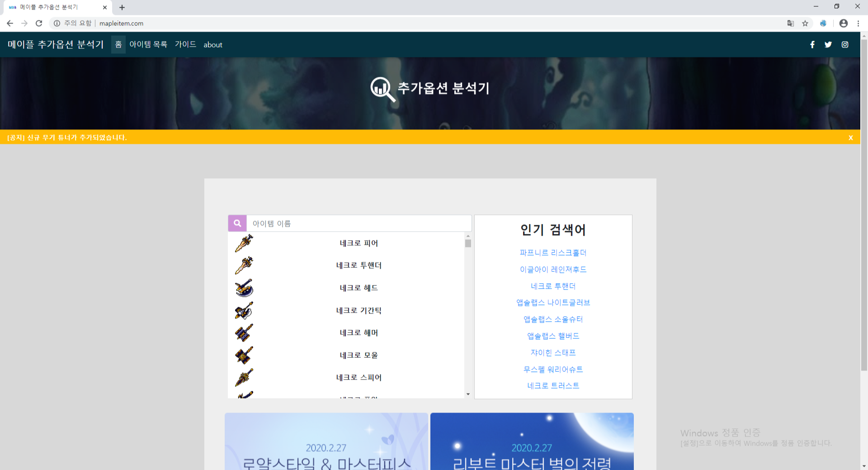Screen dimensions: 868x470
Task: Open the 아이템 목록 menu
Action: coord(148,44)
